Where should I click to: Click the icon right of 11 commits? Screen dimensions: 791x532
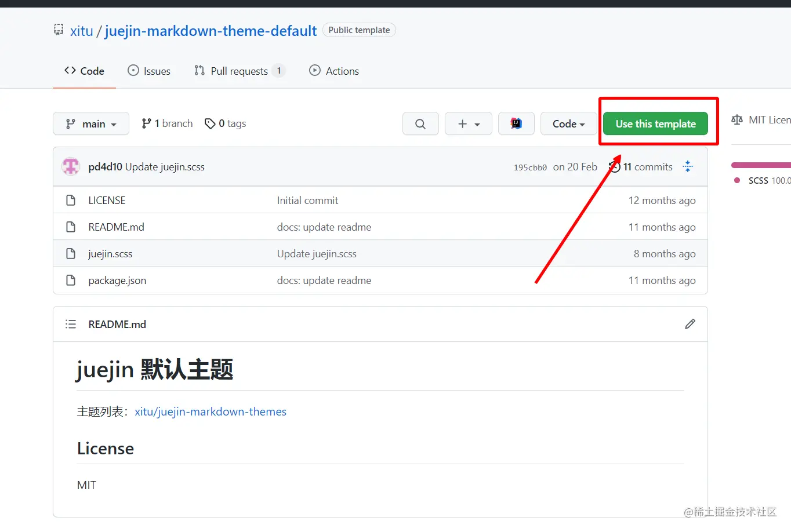click(688, 166)
